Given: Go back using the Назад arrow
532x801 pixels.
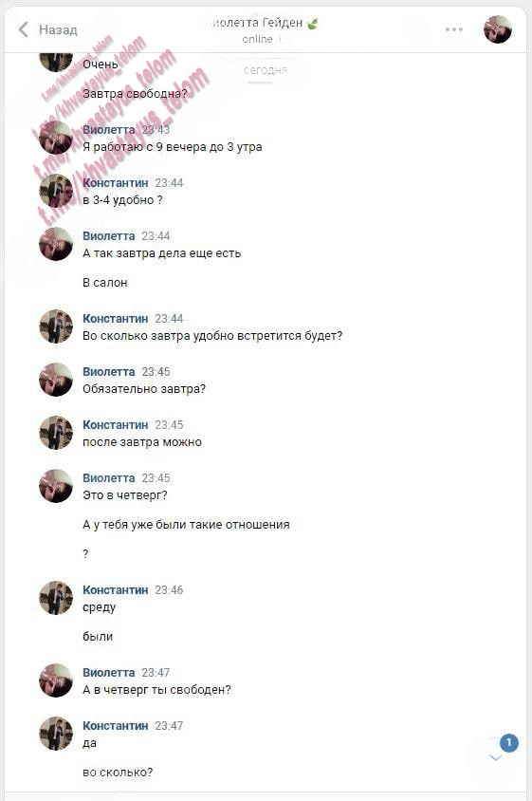Looking at the screenshot, I should tap(24, 29).
